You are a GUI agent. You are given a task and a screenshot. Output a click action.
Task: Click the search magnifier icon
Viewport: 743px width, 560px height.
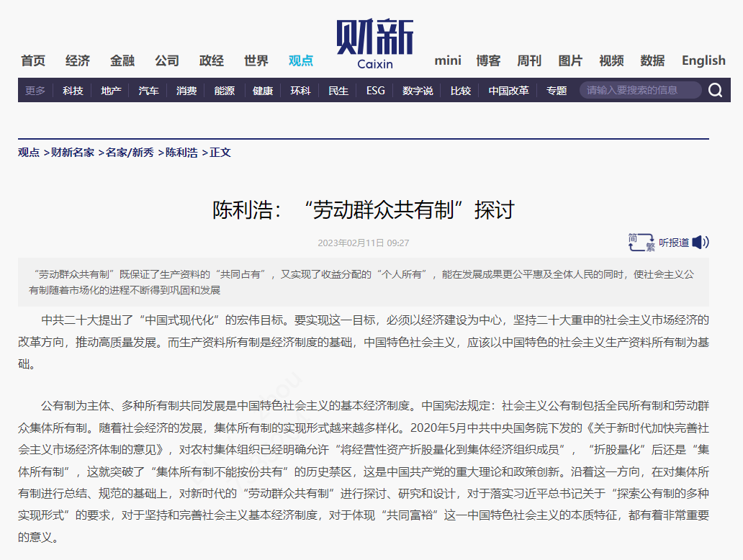tap(715, 90)
